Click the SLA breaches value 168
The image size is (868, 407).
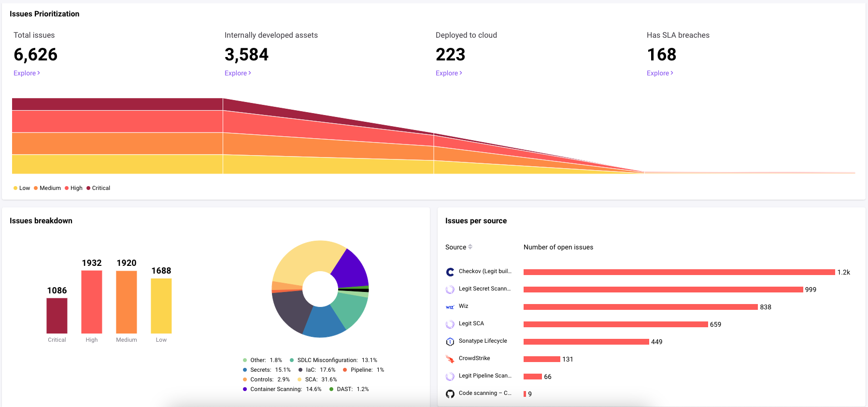click(x=662, y=55)
